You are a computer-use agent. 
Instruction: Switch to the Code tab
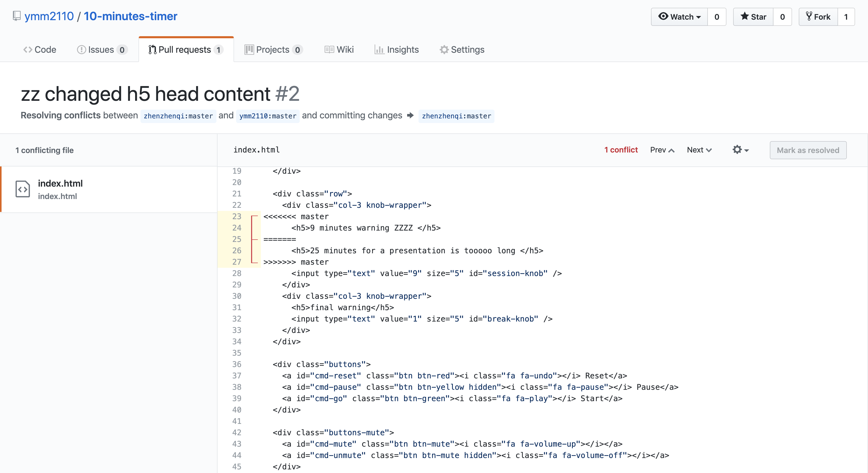click(40, 50)
